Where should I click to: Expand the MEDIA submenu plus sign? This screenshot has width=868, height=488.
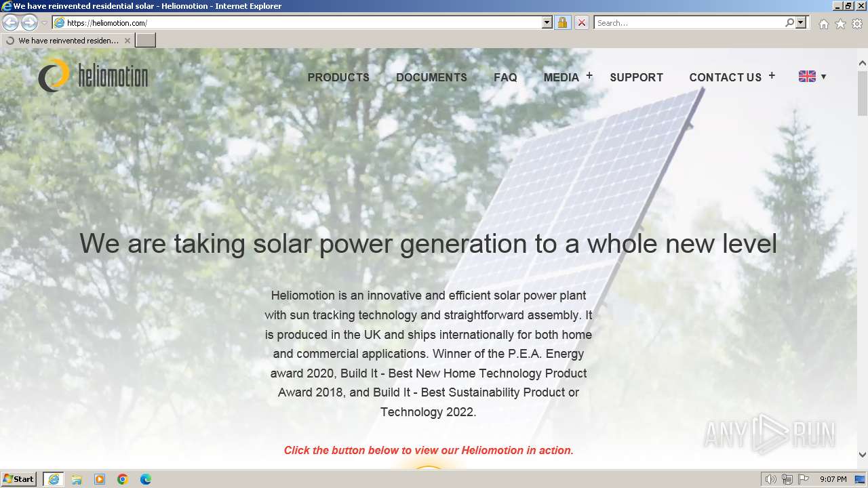[589, 76]
